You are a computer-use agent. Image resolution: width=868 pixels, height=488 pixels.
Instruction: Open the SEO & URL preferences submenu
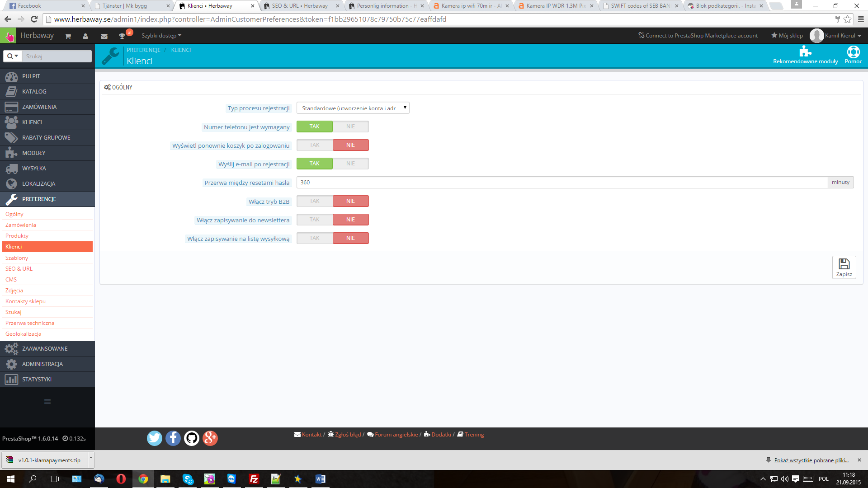(19, 269)
